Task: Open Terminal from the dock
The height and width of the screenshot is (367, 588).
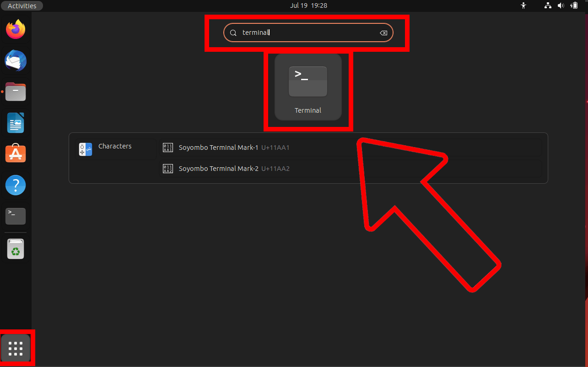Action: click(x=15, y=216)
